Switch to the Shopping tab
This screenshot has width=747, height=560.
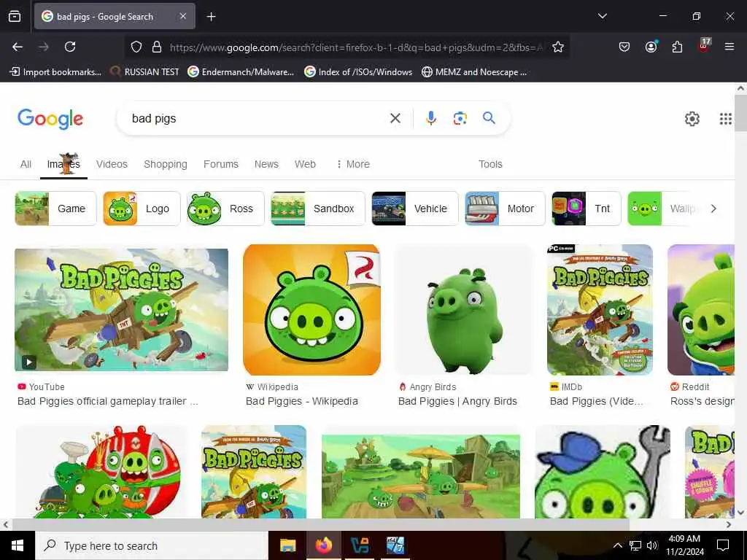point(166,164)
